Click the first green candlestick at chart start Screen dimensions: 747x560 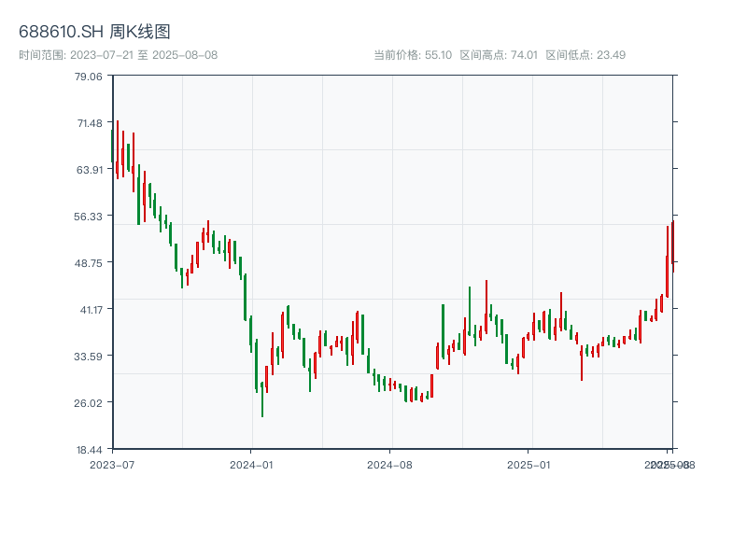point(112,146)
